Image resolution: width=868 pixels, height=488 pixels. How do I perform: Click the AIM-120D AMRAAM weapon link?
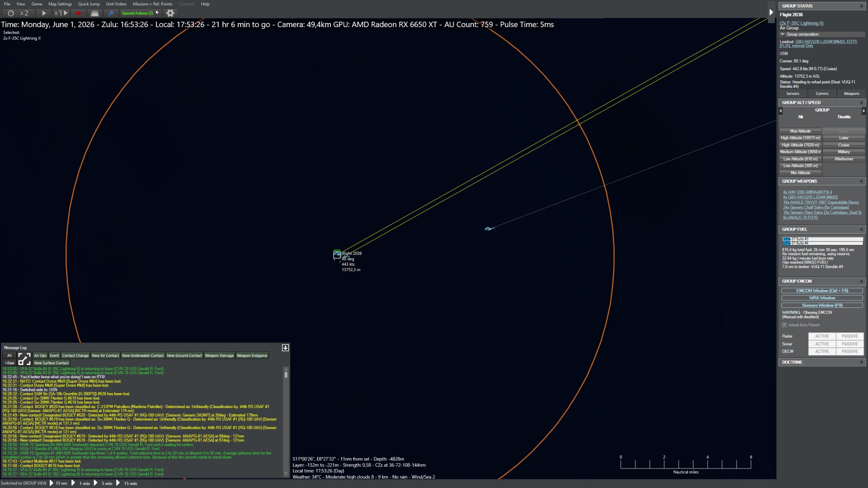point(807,192)
